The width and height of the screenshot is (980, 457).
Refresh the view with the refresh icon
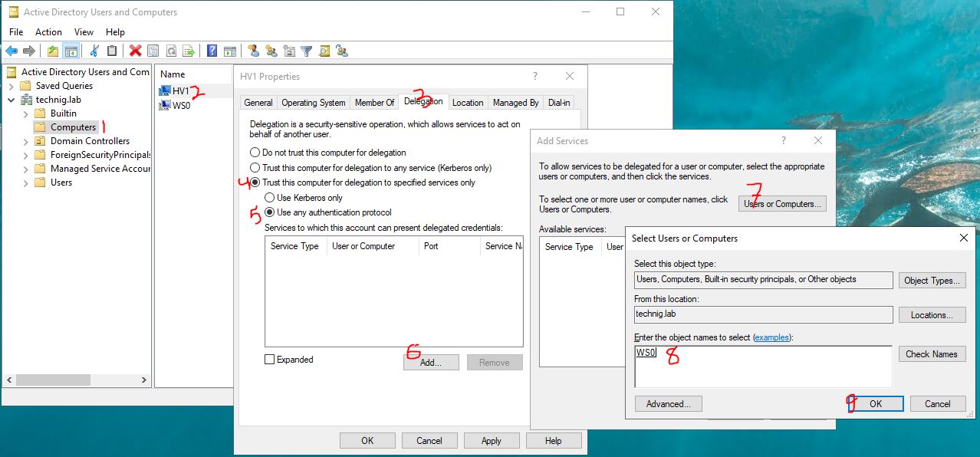(170, 51)
